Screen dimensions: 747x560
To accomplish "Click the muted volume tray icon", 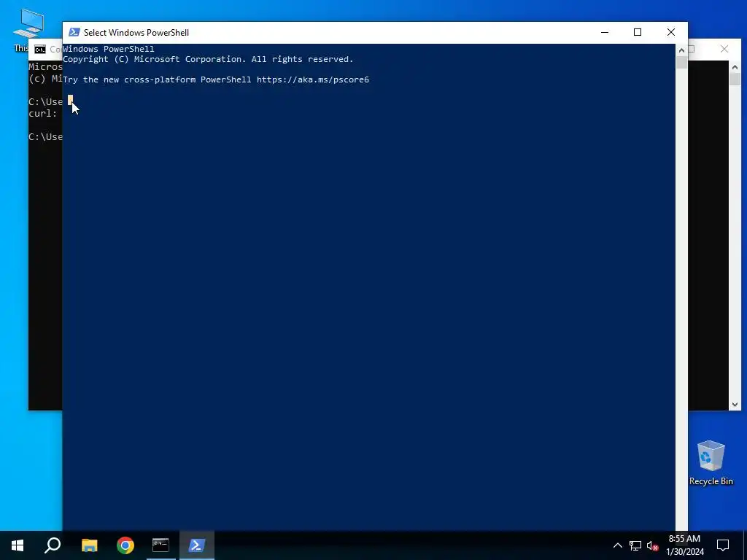I will pyautogui.click(x=653, y=545).
